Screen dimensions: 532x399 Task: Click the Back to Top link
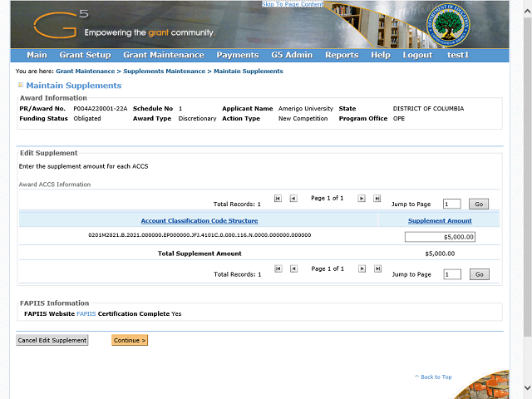tap(435, 377)
